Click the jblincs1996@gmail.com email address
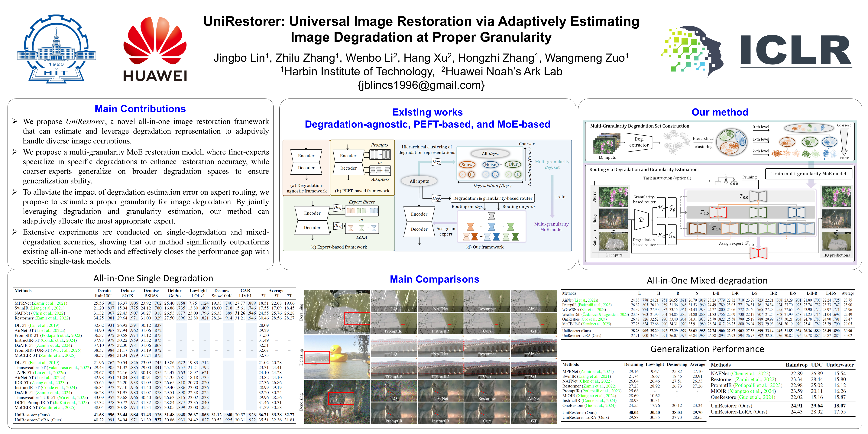 pos(421,85)
